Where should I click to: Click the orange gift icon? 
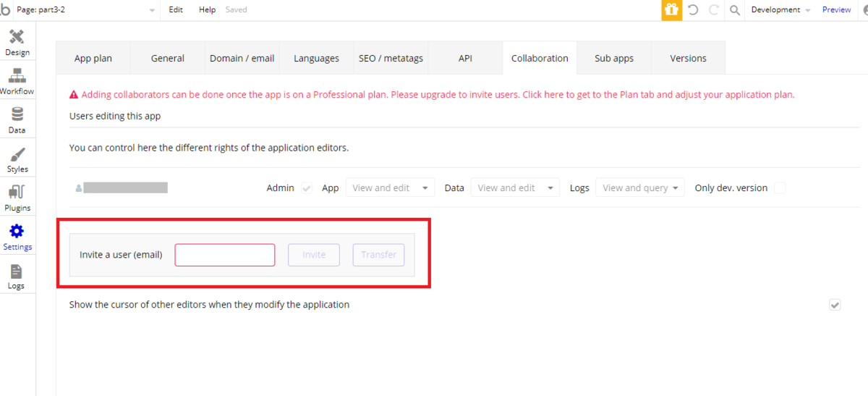[x=671, y=10]
